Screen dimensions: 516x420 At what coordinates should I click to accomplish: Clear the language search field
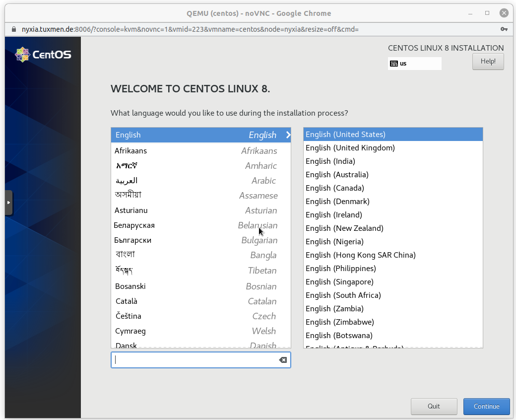pyautogui.click(x=283, y=360)
